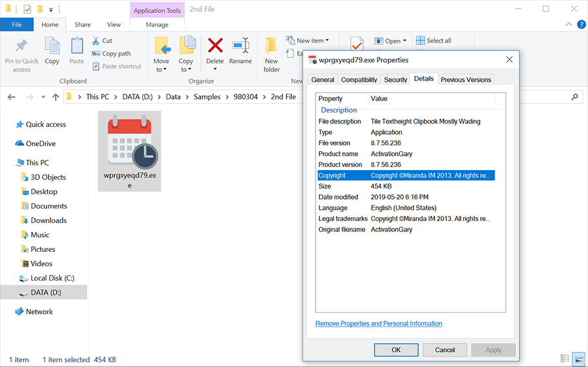The height and width of the screenshot is (367, 588).
Task: Select Network in navigation pane
Action: pos(34,311)
